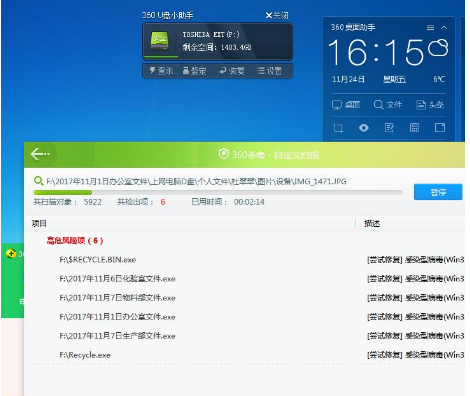This screenshot has height=396, width=470.
Task: Click 剩余空间: 1403.4GB text
Action: [x=217, y=47]
